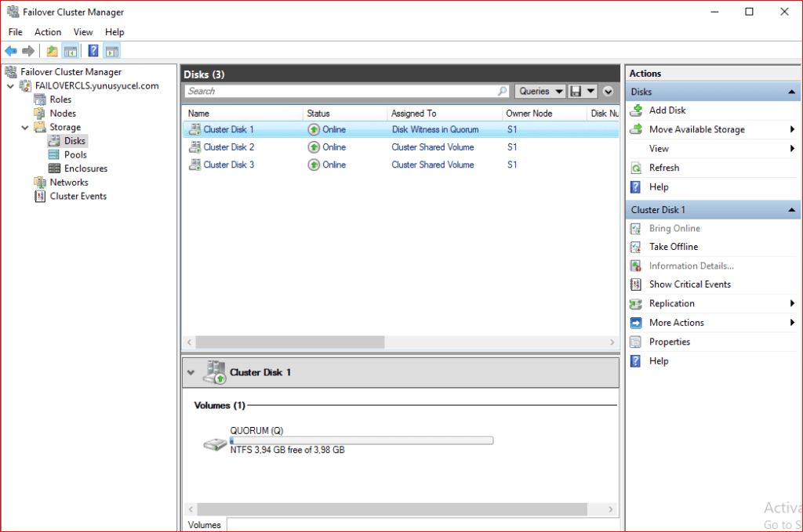The width and height of the screenshot is (803, 532).
Task: Sort by the Name column header
Action: 243,114
